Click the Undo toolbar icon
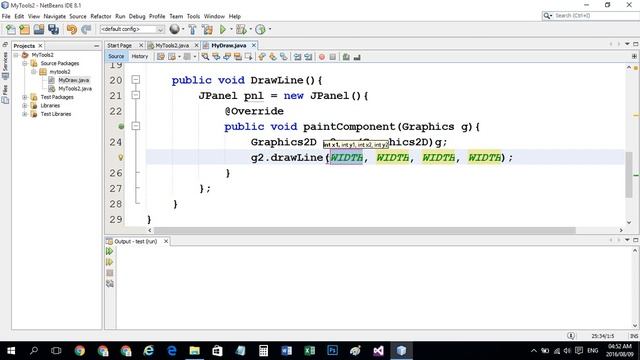 pos(72,29)
